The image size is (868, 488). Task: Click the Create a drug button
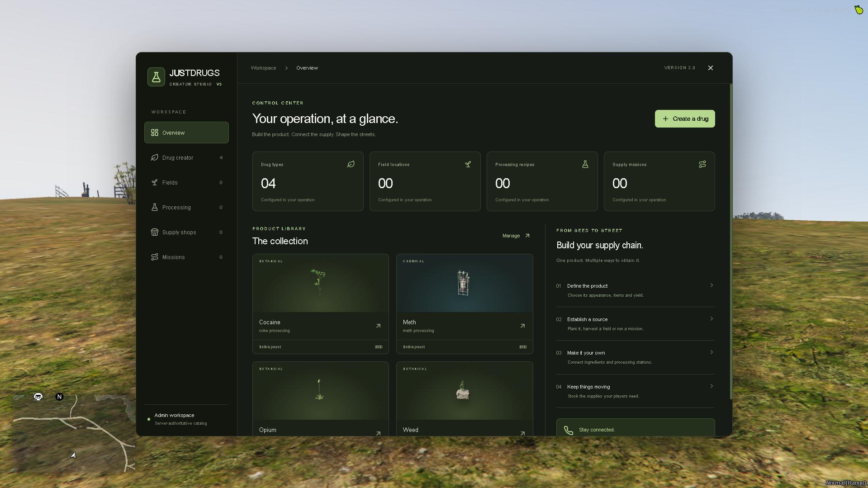(685, 118)
